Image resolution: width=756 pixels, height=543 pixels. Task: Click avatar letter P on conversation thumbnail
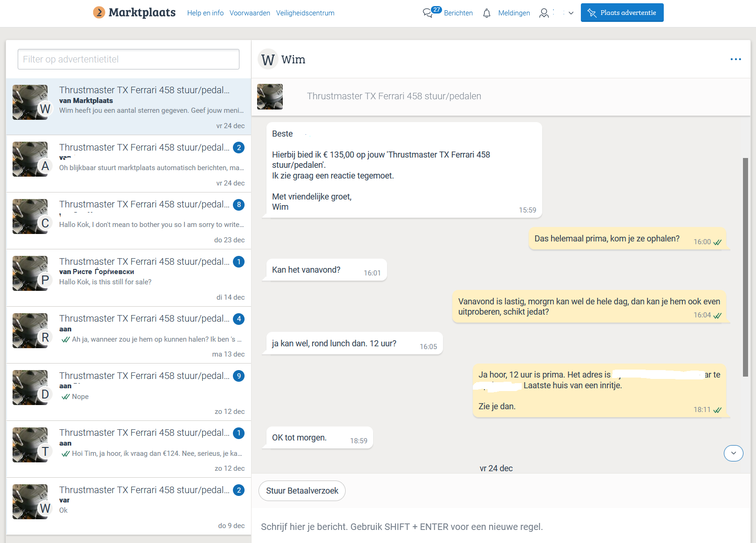[x=45, y=280]
